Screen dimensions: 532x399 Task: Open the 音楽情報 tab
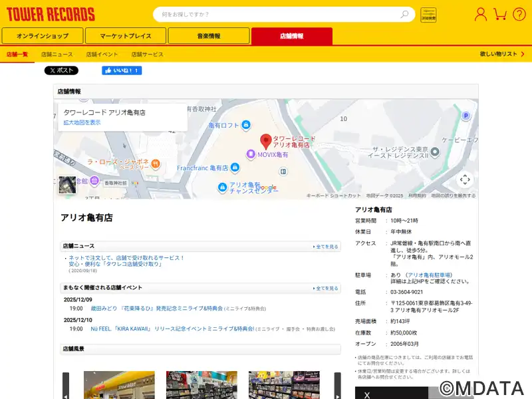[x=209, y=36]
